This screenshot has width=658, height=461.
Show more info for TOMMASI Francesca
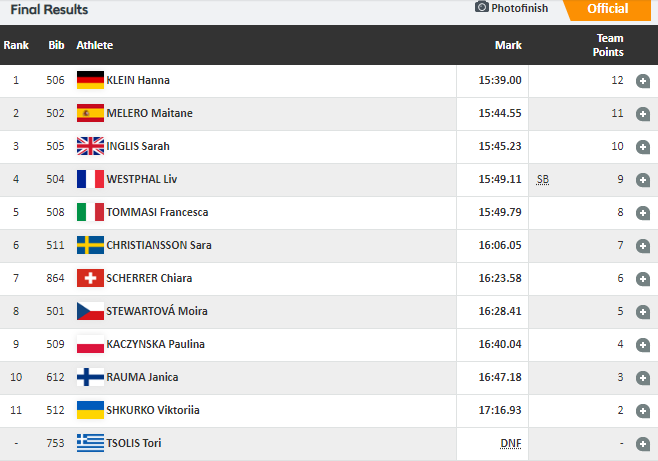tap(642, 213)
